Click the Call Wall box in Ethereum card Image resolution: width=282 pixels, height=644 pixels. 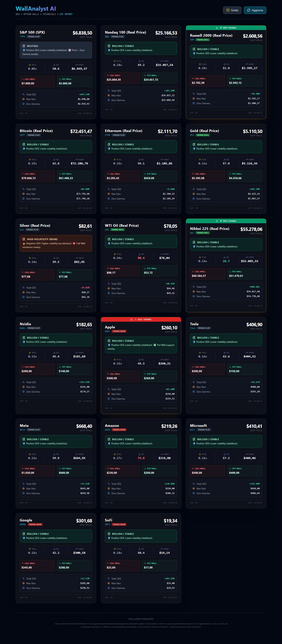point(122,176)
